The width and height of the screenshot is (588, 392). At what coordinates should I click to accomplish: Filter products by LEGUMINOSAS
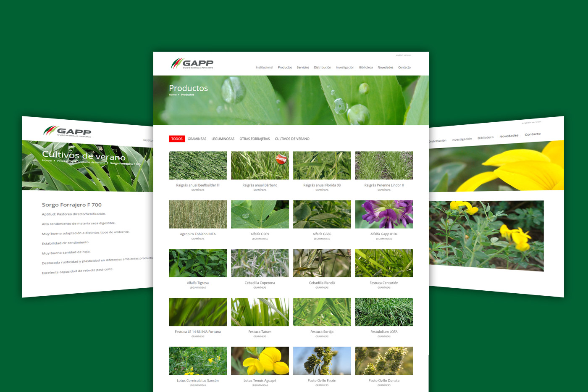[x=223, y=139]
